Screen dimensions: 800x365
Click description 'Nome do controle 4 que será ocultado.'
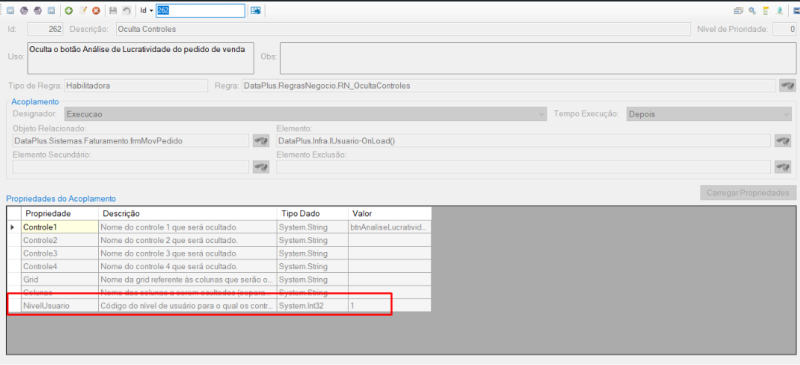[x=187, y=266]
